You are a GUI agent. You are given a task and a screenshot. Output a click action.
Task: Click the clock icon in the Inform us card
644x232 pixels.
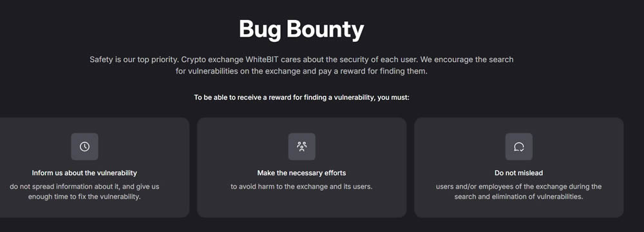pyautogui.click(x=84, y=146)
